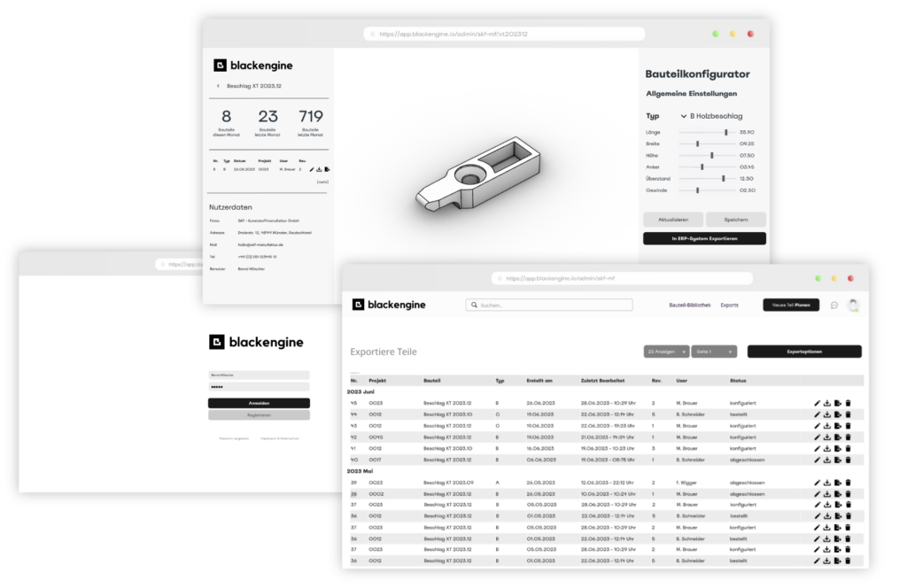Open the file export icon on row 45

pos(839,403)
